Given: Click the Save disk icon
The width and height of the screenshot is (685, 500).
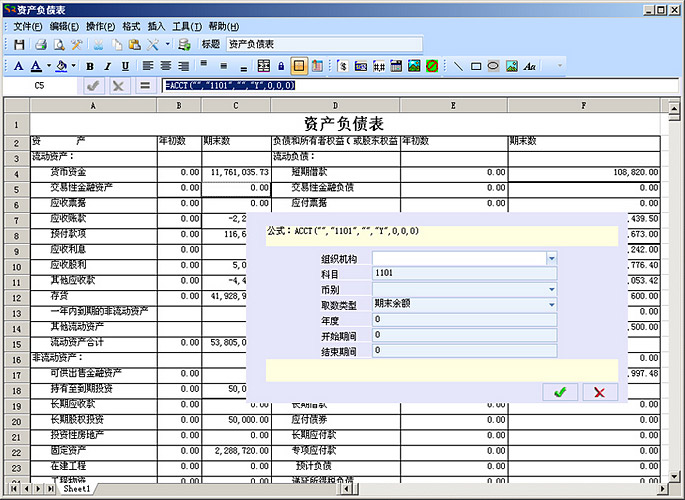Looking at the screenshot, I should [x=19, y=45].
